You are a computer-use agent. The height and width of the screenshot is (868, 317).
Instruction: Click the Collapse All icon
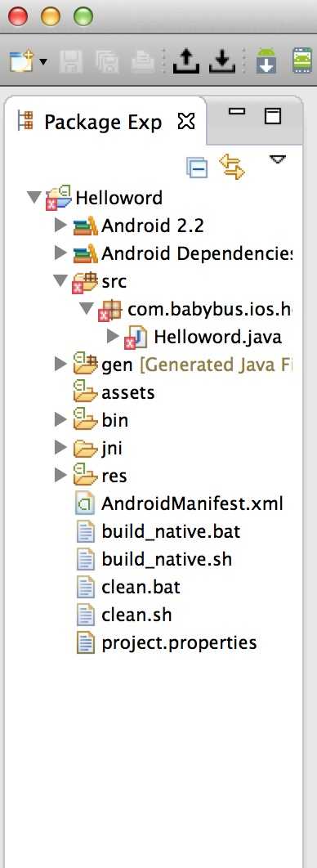(x=198, y=168)
